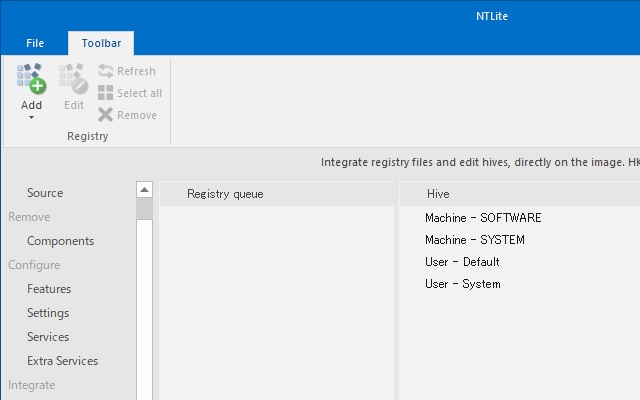Screen dimensions: 640x400
Task: Click the Remove X icon
Action: (105, 115)
